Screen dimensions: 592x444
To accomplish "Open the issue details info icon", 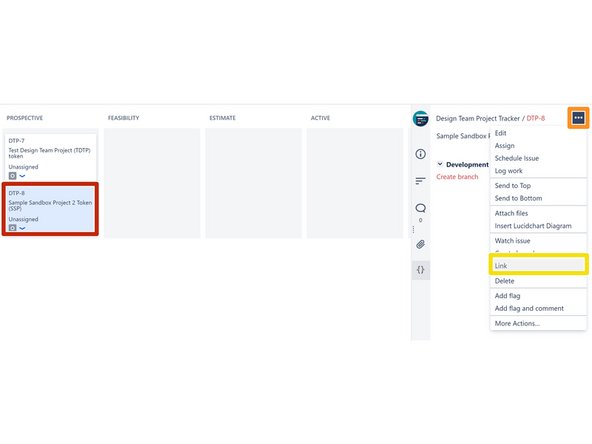I will [420, 154].
